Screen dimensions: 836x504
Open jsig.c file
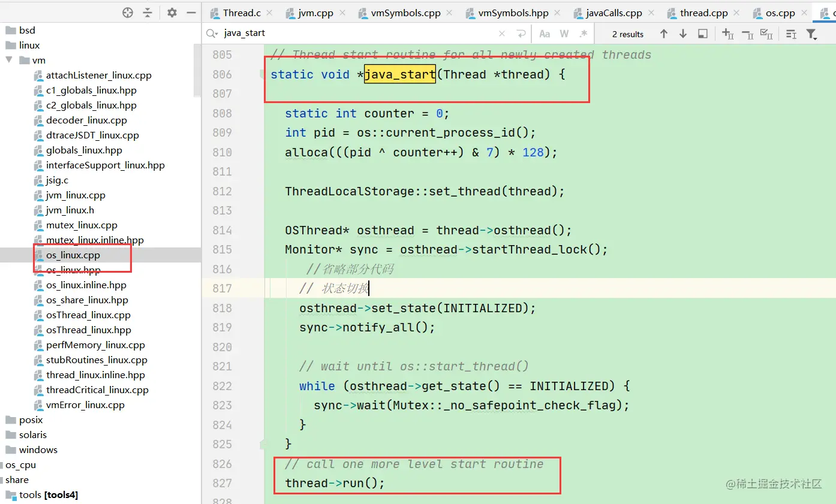point(57,180)
